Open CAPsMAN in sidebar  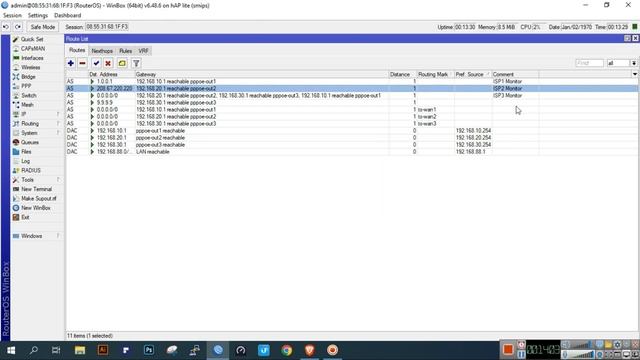[x=33, y=49]
